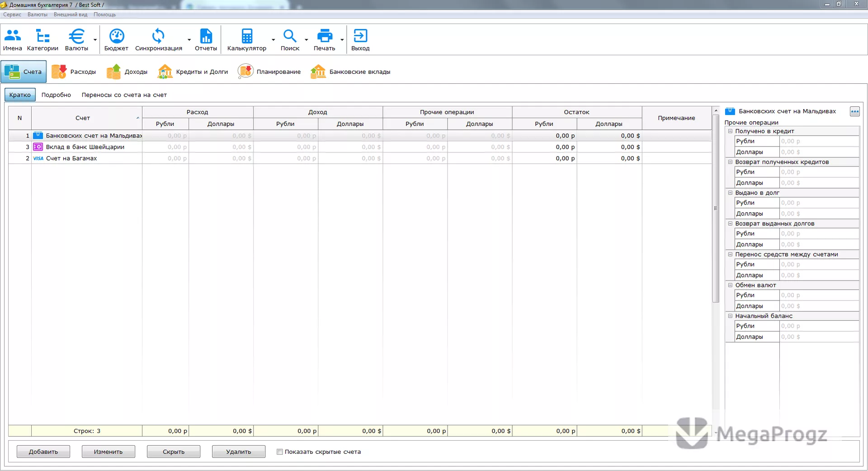Click the Удалить button
The image size is (868, 471).
click(x=239, y=452)
